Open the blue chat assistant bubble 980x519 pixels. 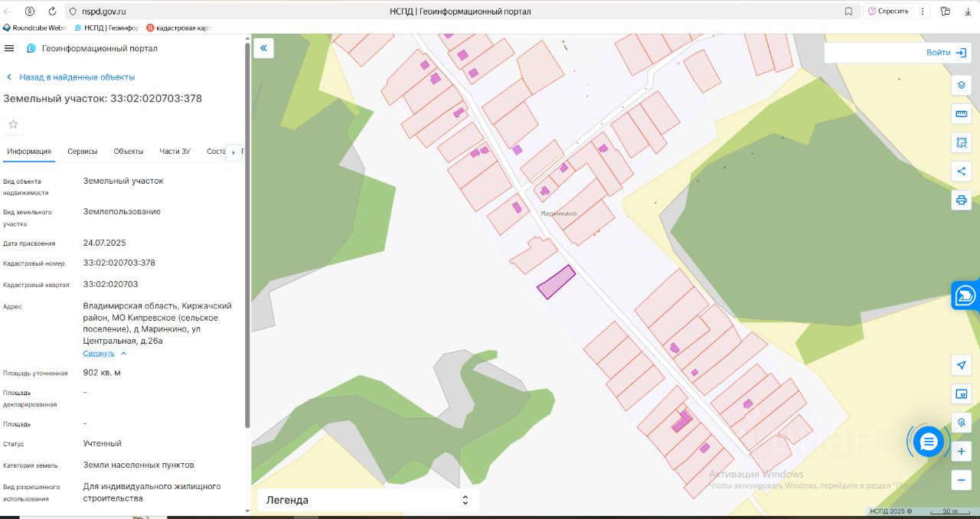[x=929, y=441]
